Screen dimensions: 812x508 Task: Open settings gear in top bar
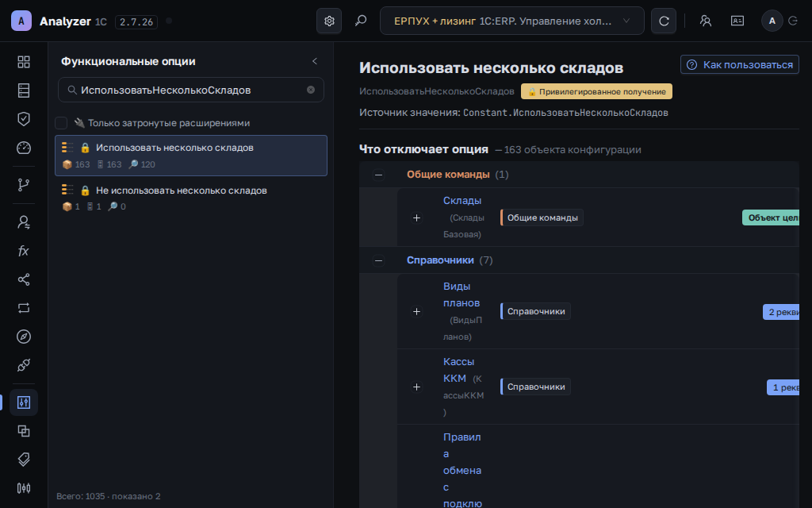coord(329,21)
